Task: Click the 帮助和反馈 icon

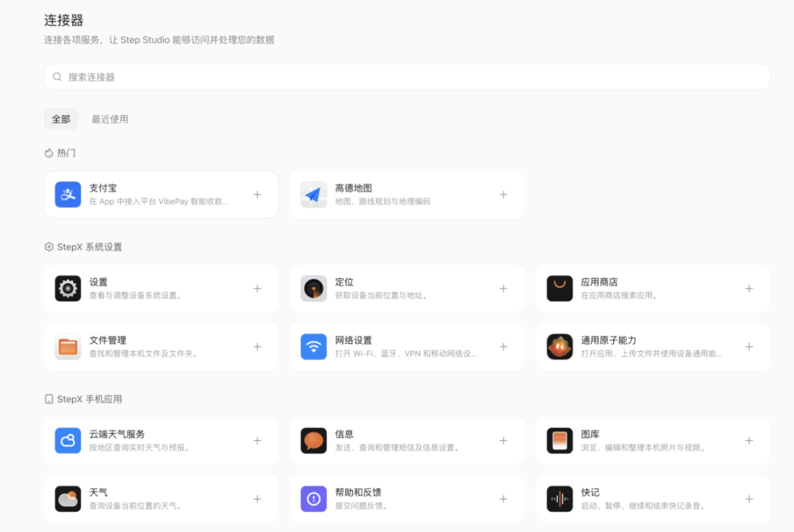Action: click(313, 499)
